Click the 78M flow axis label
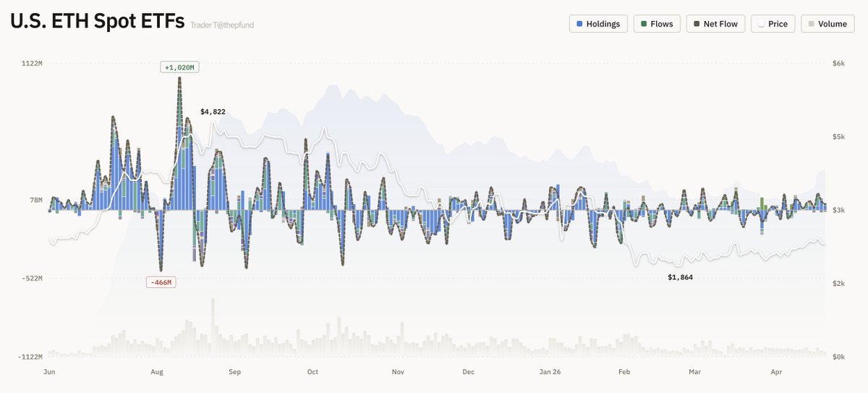This screenshot has height=393, width=868. (x=35, y=200)
